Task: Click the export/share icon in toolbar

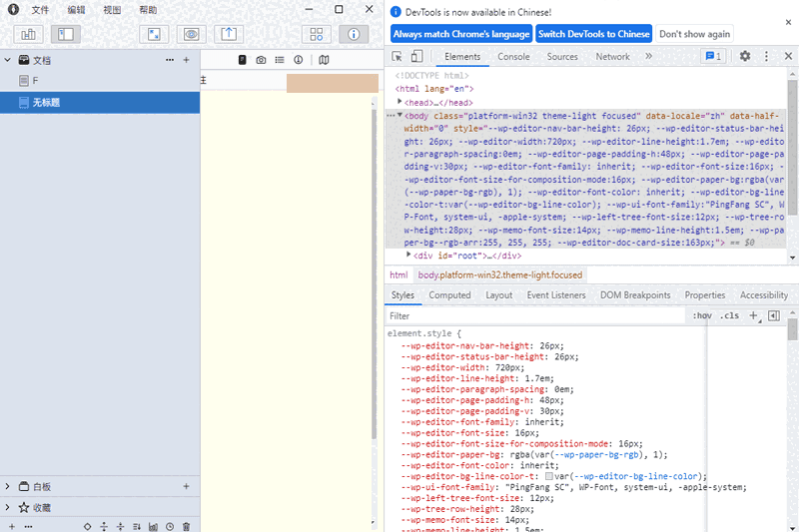Action: point(229,34)
